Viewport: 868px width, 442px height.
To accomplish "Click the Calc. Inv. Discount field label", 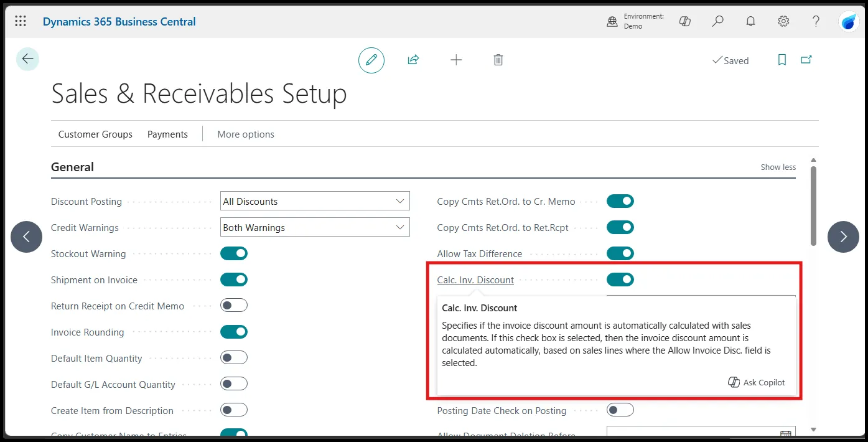I will [475, 280].
